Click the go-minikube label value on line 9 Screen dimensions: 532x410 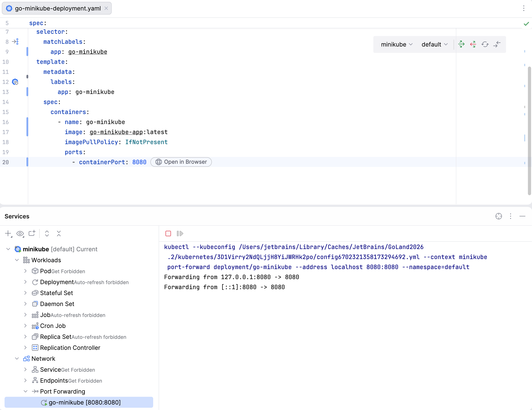point(88,52)
